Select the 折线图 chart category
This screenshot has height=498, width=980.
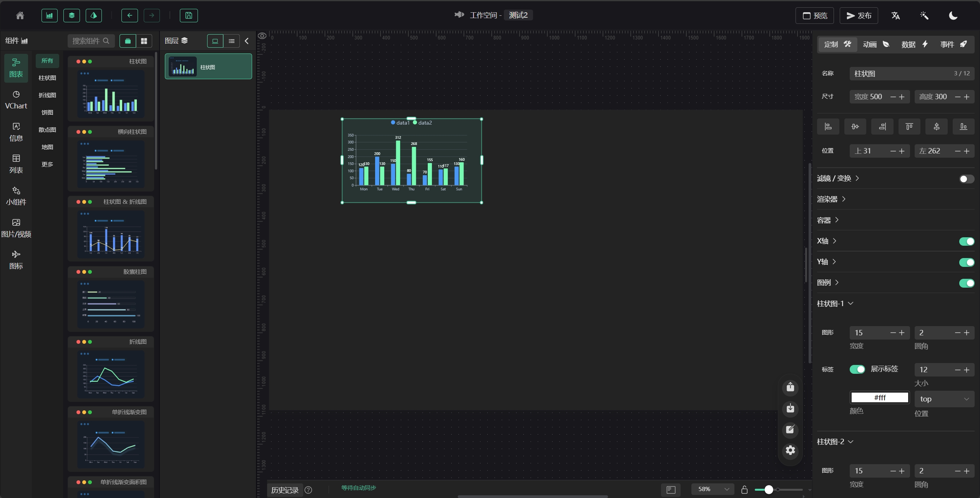point(47,95)
